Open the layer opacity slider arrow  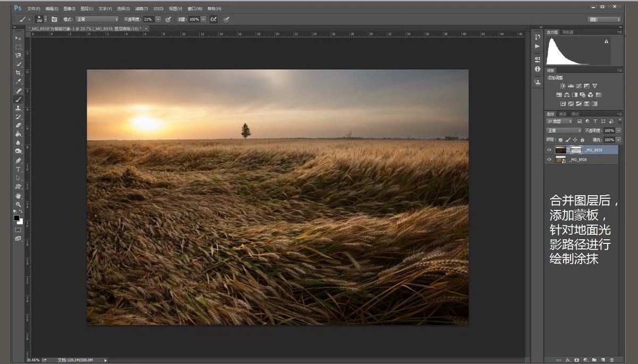618,130
